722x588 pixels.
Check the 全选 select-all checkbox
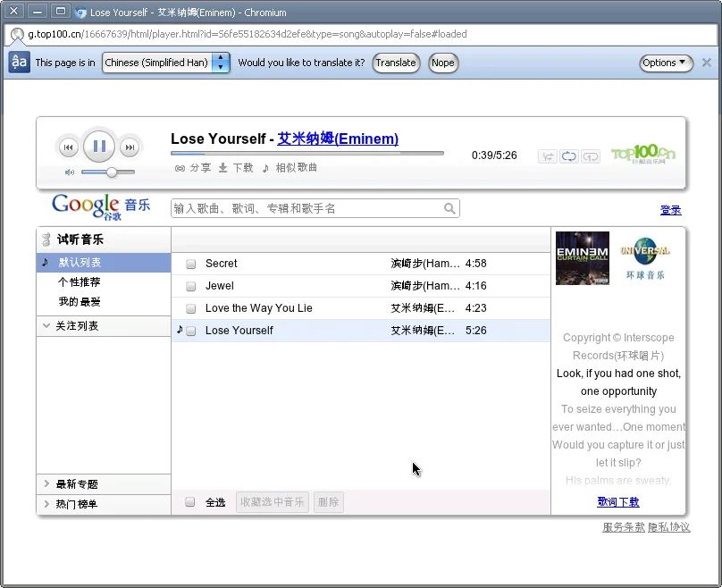(189, 502)
